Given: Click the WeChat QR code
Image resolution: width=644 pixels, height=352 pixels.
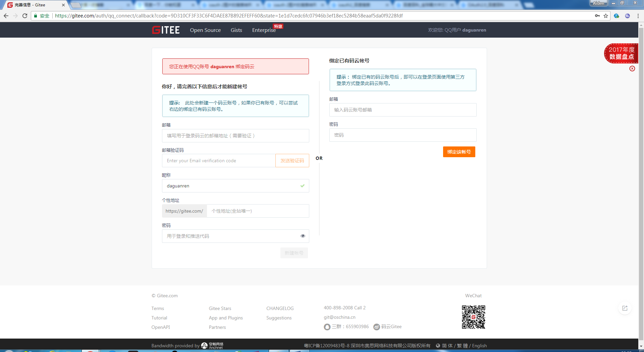Looking at the screenshot, I should [474, 317].
